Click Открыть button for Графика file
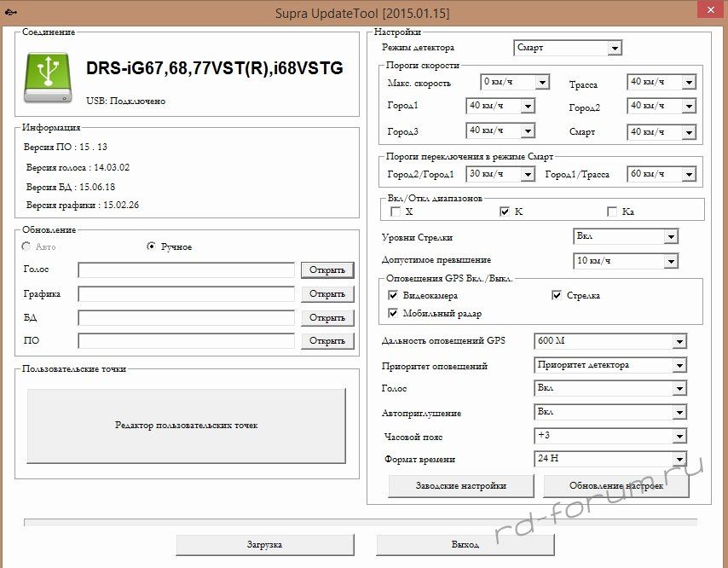The image size is (728, 568). 327,294
